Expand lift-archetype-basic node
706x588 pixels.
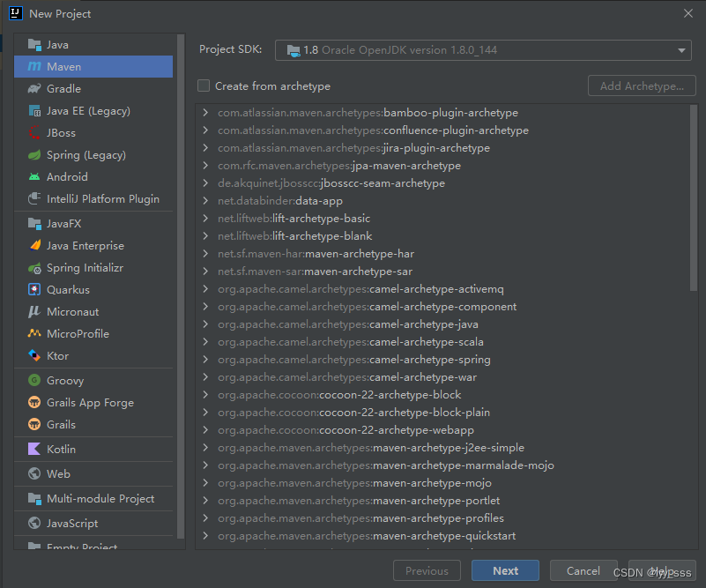pyautogui.click(x=205, y=219)
